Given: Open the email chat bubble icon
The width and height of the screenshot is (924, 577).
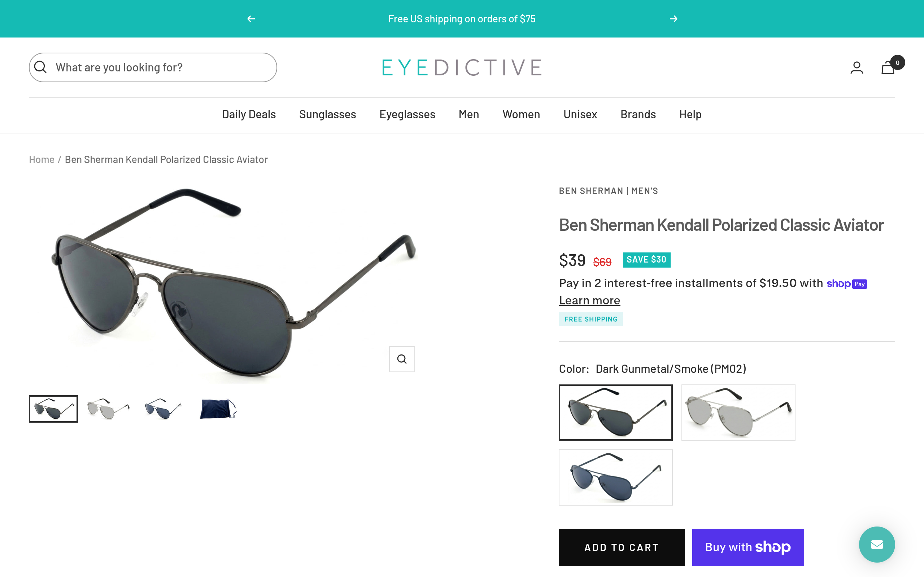Looking at the screenshot, I should click(877, 544).
